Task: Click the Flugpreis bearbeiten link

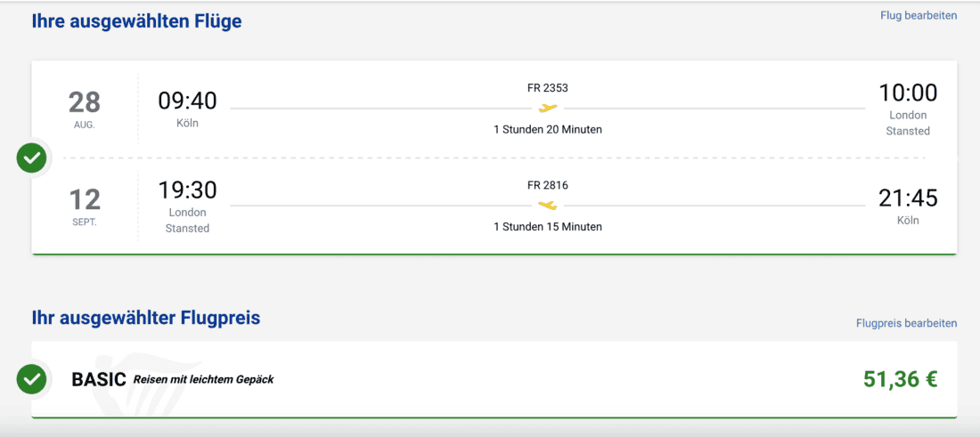Action: pyautogui.click(x=906, y=323)
